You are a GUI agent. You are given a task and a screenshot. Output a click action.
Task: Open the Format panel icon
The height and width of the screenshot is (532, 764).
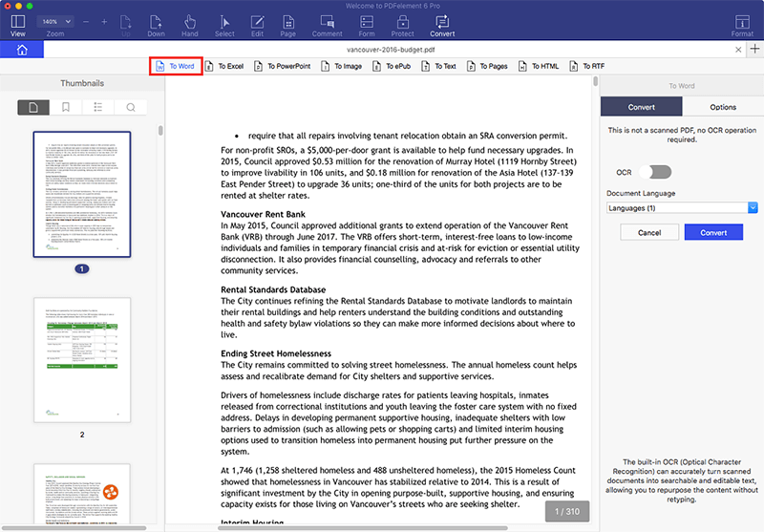(742, 24)
